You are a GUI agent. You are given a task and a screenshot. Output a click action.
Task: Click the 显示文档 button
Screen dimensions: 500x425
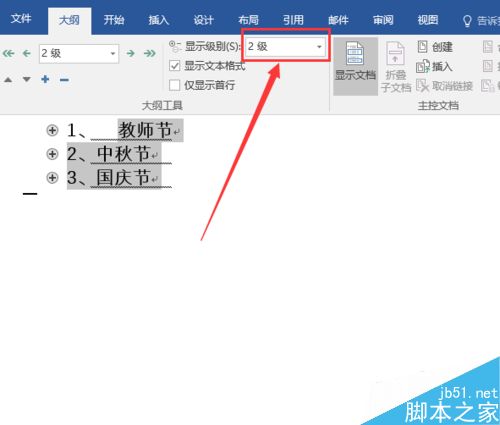tap(355, 66)
